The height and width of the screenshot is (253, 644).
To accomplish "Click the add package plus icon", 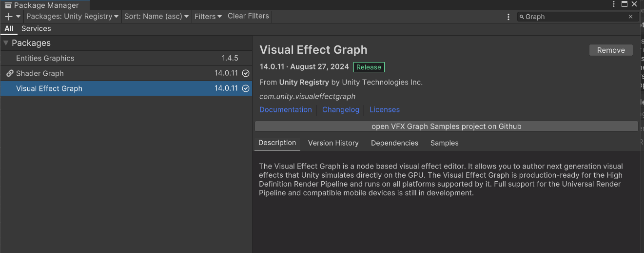I will point(8,16).
